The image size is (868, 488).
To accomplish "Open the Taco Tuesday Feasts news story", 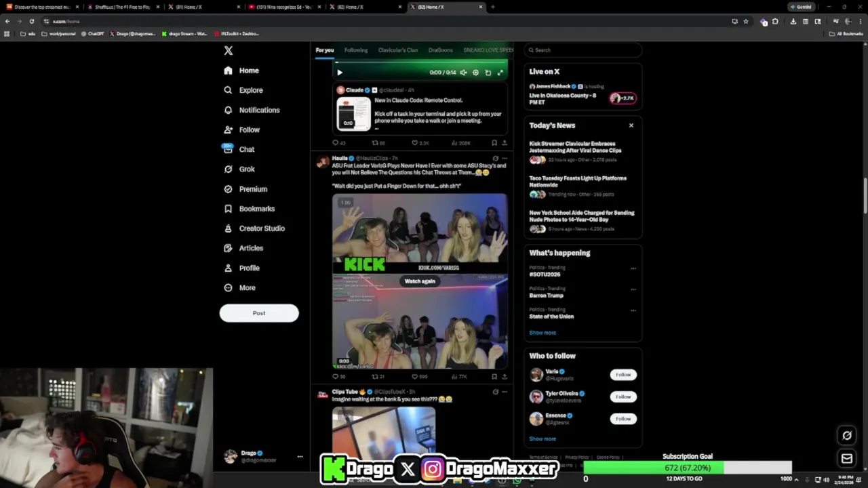I will 583,187.
